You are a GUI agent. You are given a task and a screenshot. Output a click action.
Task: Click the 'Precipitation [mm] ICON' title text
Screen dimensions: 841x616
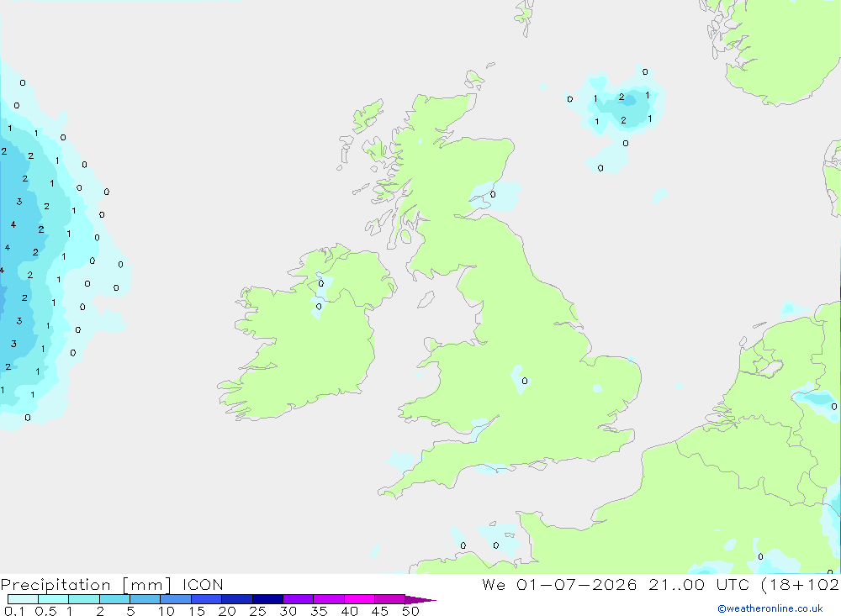[112, 585]
